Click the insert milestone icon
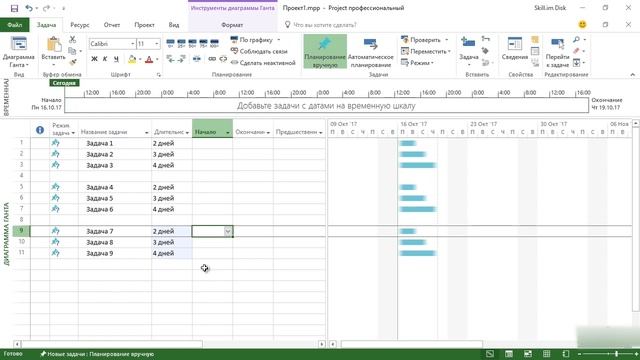640x360 pixels. click(x=485, y=51)
